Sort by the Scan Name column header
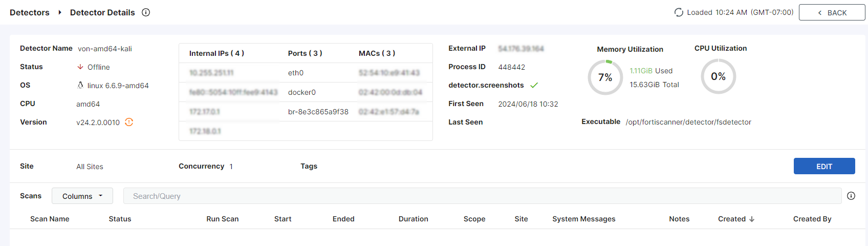The height and width of the screenshot is (246, 868). pyautogui.click(x=50, y=219)
